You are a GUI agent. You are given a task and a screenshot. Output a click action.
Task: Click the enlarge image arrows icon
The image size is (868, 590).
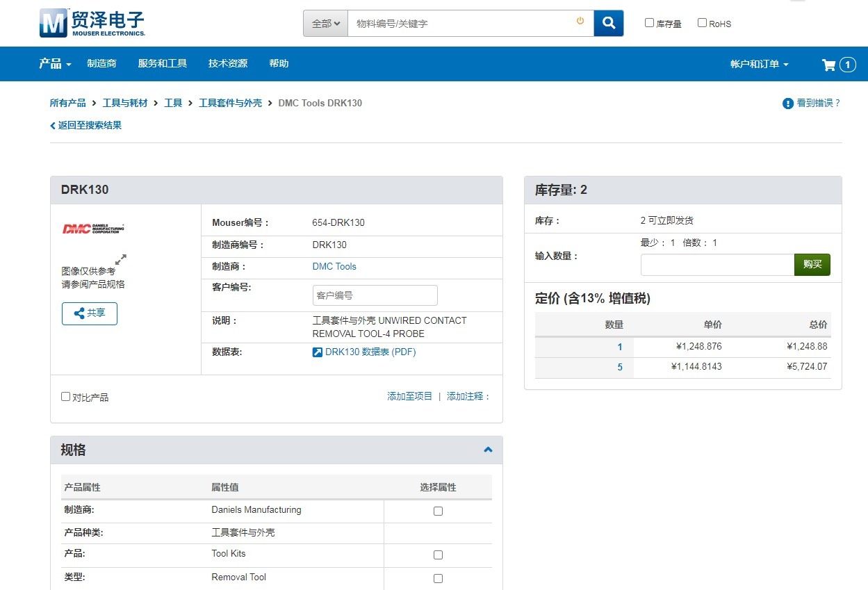point(121,259)
